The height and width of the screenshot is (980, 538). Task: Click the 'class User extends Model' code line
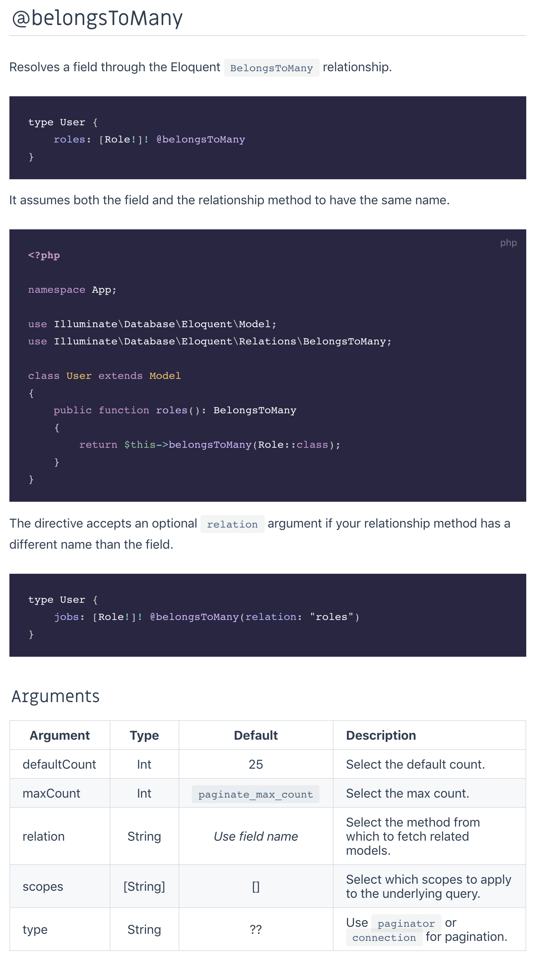[x=105, y=376]
